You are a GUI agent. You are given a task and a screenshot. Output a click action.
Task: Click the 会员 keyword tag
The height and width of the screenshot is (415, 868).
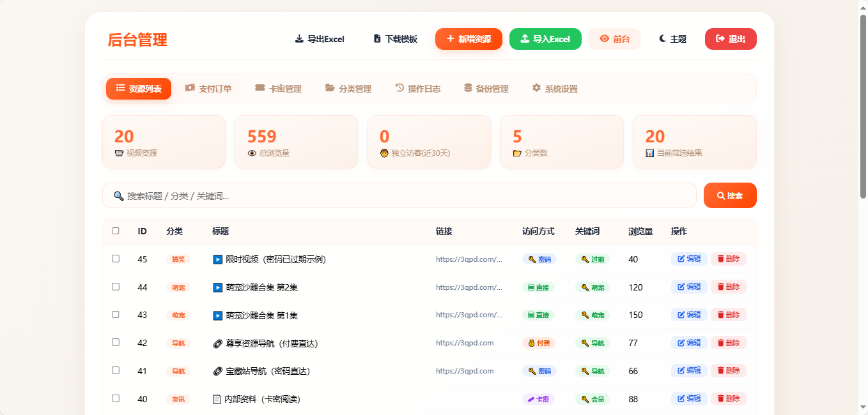pyautogui.click(x=593, y=399)
